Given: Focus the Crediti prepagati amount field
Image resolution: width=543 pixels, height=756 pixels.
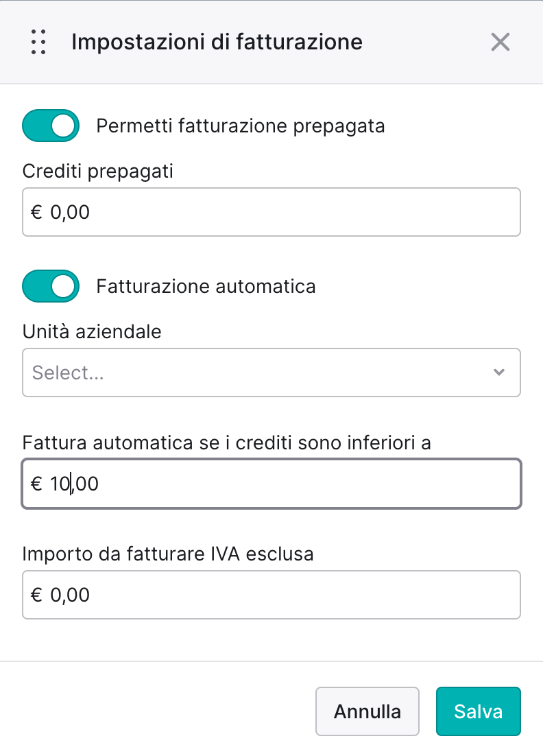Looking at the screenshot, I should [x=271, y=212].
